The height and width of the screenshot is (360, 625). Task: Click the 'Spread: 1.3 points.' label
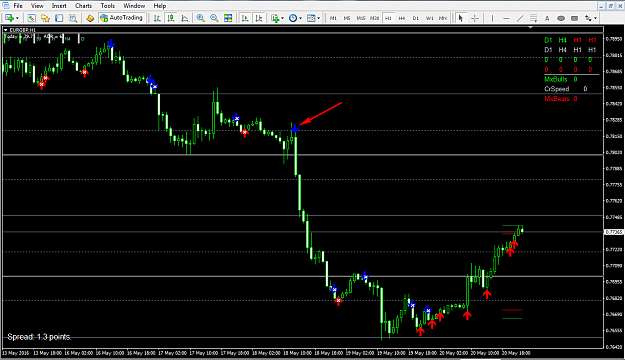39,337
